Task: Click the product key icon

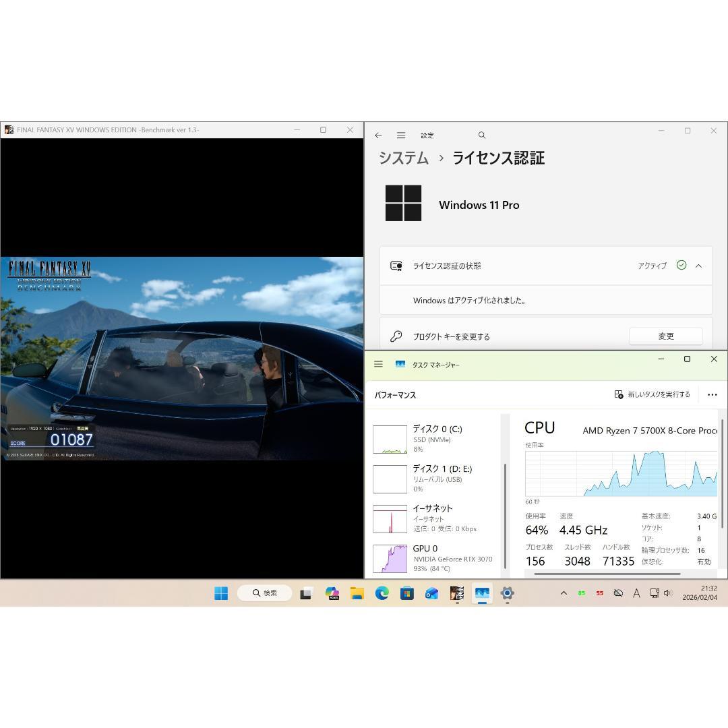Action: pos(396,336)
